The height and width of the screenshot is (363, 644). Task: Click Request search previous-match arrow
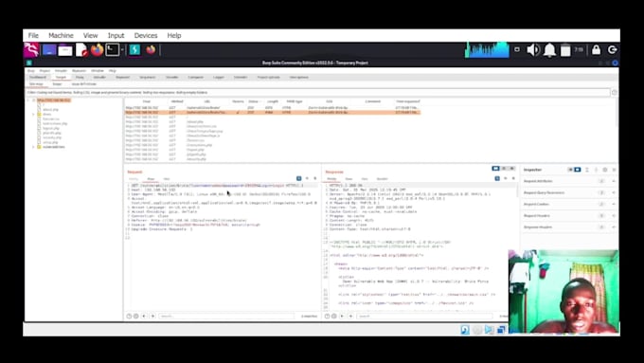(x=144, y=317)
